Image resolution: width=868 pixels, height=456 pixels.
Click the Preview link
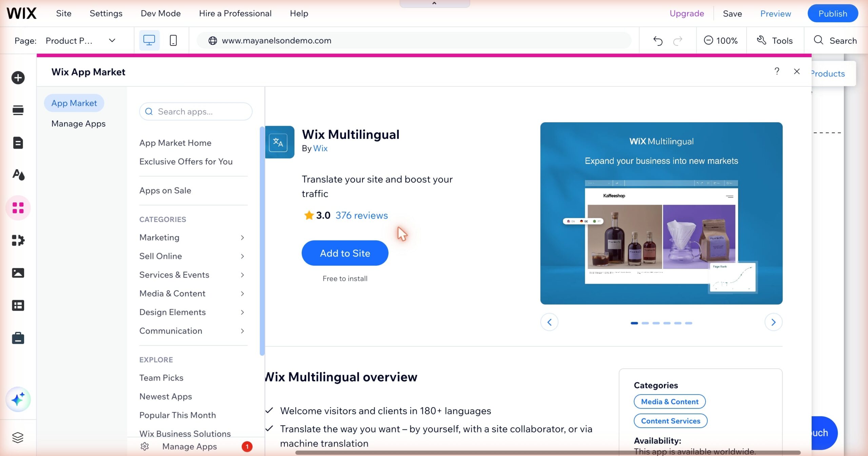(775, 14)
